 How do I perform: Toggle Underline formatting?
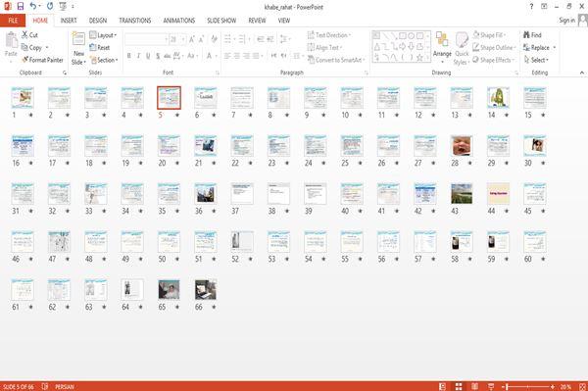[148, 56]
